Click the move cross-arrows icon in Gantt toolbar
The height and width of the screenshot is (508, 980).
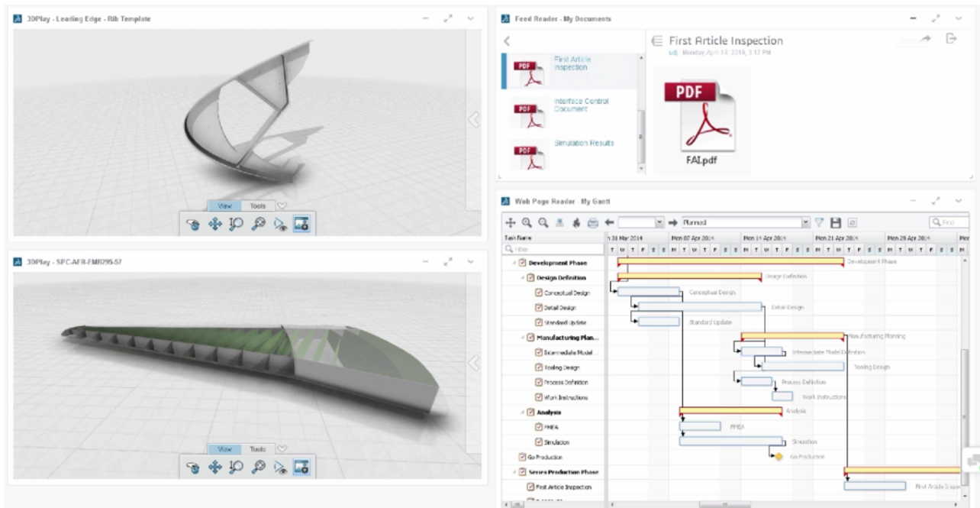tap(511, 222)
